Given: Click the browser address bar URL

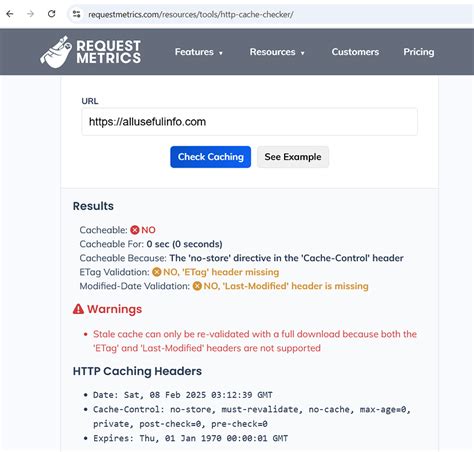Looking at the screenshot, I should tap(191, 14).
